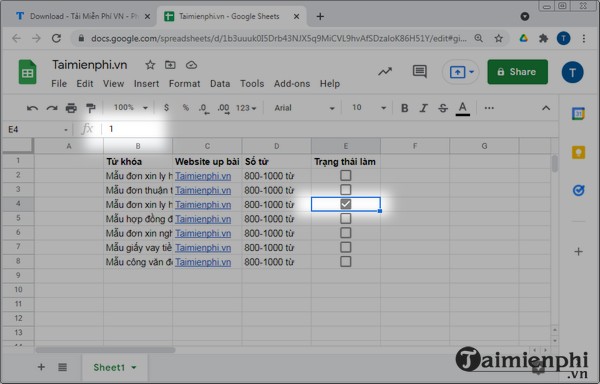The height and width of the screenshot is (384, 600).
Task: Open the more toolbar options ellipsis
Action: (x=489, y=108)
